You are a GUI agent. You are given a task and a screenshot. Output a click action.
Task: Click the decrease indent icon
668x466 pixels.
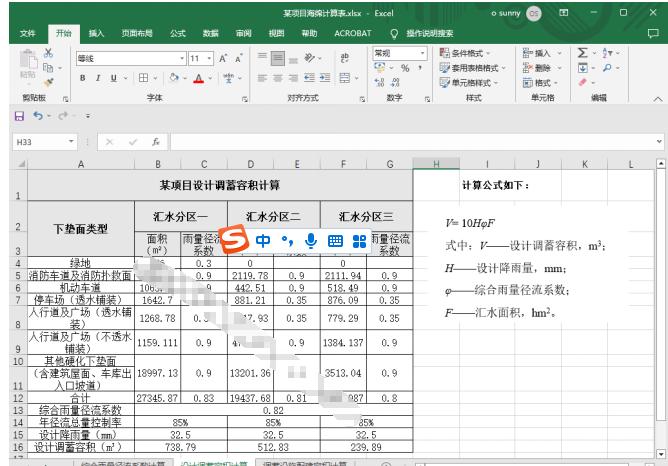[309, 78]
